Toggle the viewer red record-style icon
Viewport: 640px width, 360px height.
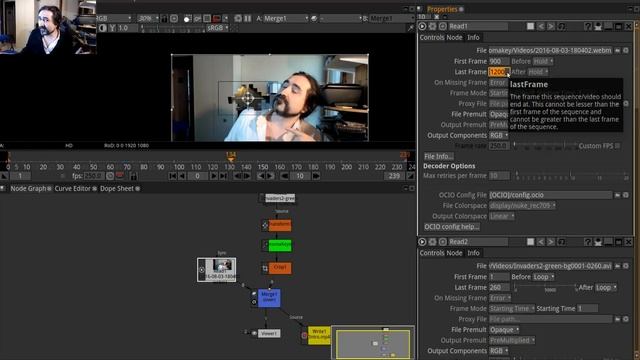click(x=217, y=18)
